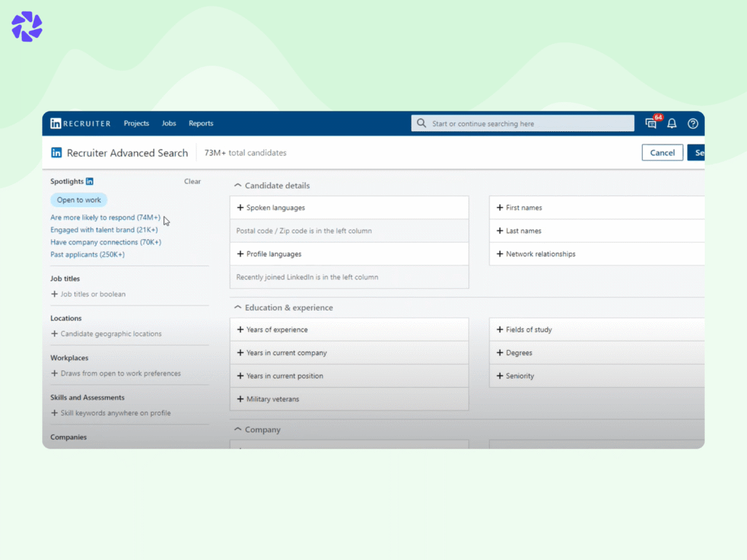Click the plus icon on Military veterans
The height and width of the screenshot is (560, 747).
[x=241, y=399]
